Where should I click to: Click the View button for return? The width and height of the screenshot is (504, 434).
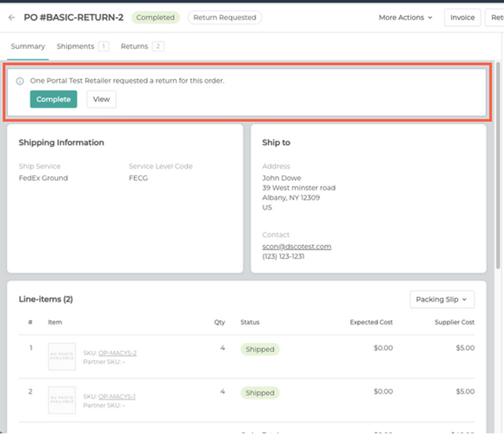(x=101, y=99)
